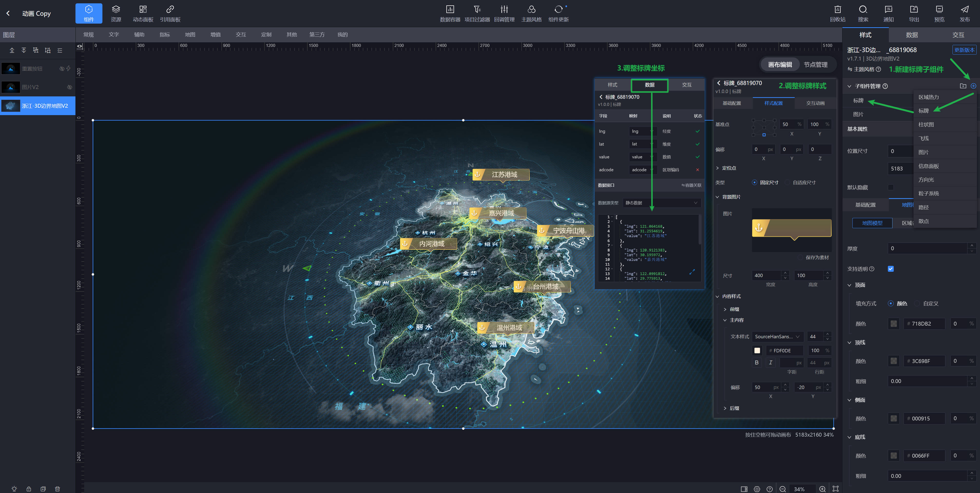Screen dimensions: 980x493
Task: Click the delete layer trash icon
Action: (57, 489)
